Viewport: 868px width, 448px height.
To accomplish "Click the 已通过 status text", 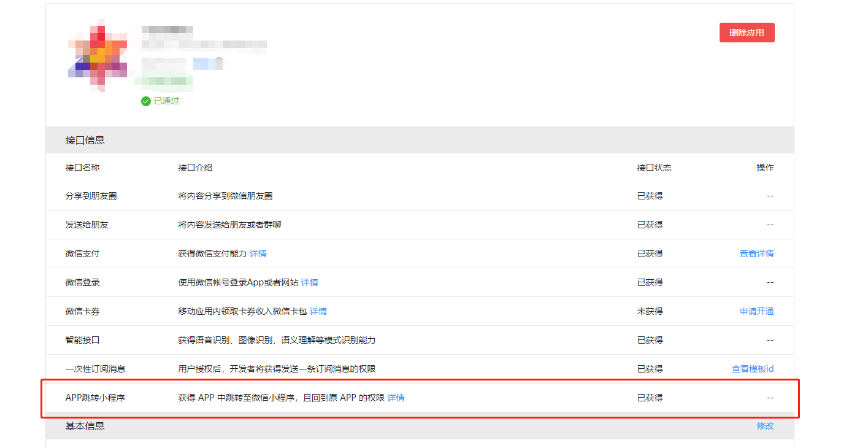I will pos(167,101).
